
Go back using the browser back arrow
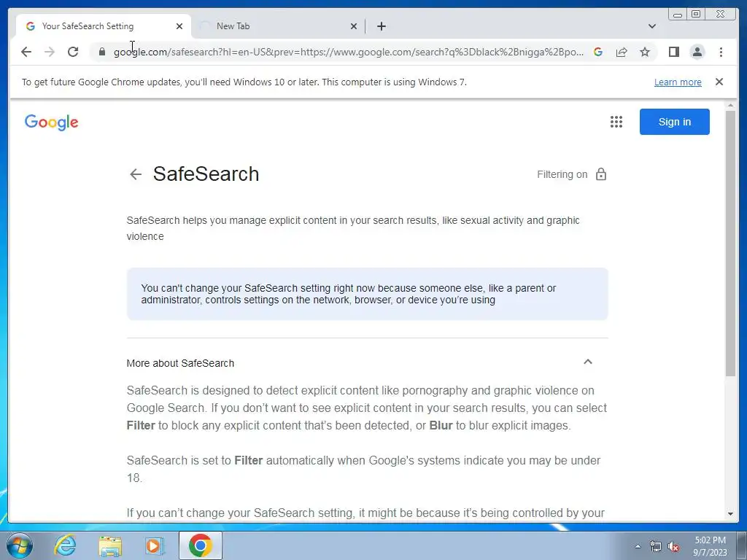[26, 52]
